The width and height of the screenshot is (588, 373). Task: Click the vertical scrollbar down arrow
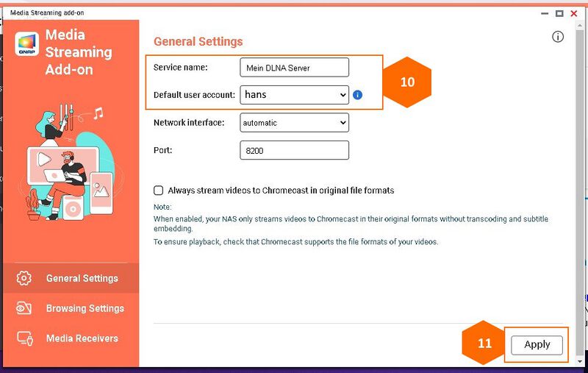click(580, 361)
